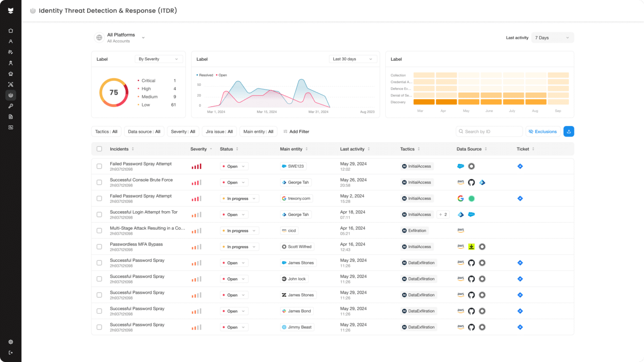Open the document/report icon in the sidebar

(10, 116)
